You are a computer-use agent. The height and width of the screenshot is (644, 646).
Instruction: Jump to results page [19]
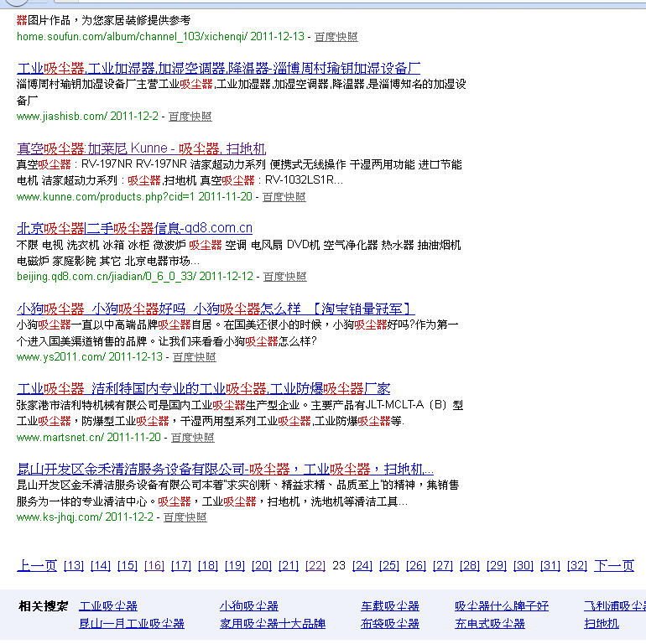(235, 566)
